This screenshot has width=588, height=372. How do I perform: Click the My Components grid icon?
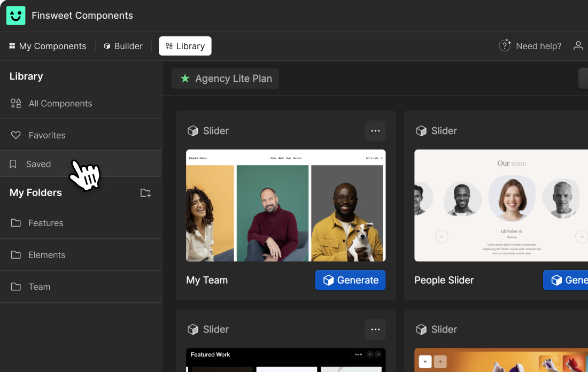pyautogui.click(x=12, y=46)
